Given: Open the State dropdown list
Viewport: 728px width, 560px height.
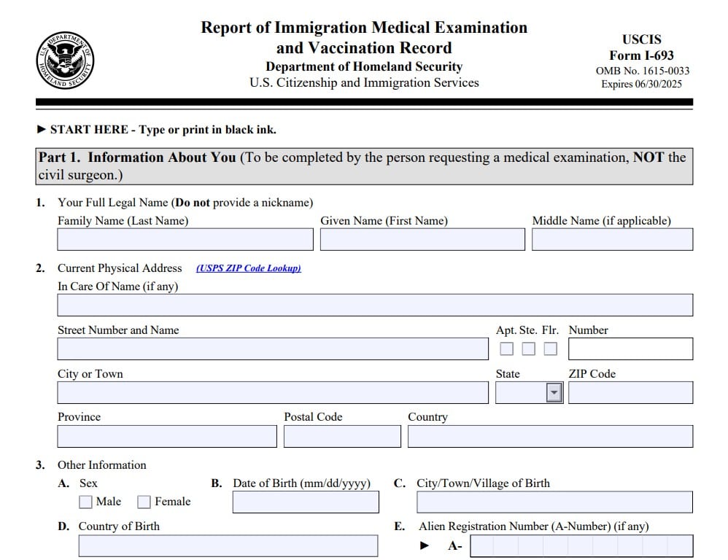Looking at the screenshot, I should pos(554,392).
